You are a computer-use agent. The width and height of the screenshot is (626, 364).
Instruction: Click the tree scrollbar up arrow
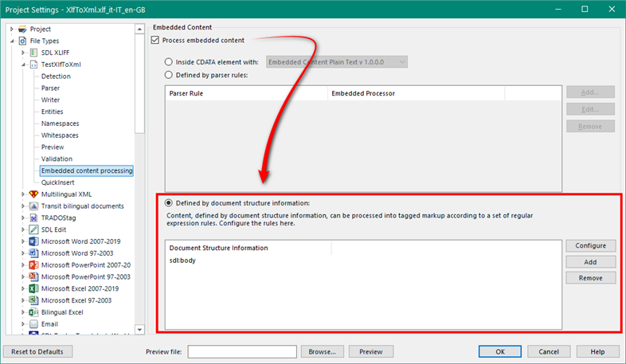click(139, 29)
